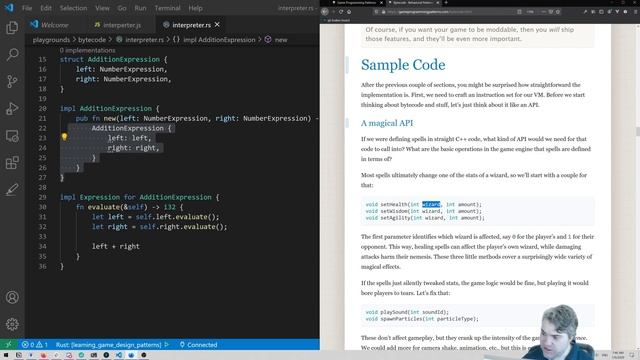Click the Firefox icon in the taskbar
Screen dimensions: 640x360
point(43,355)
